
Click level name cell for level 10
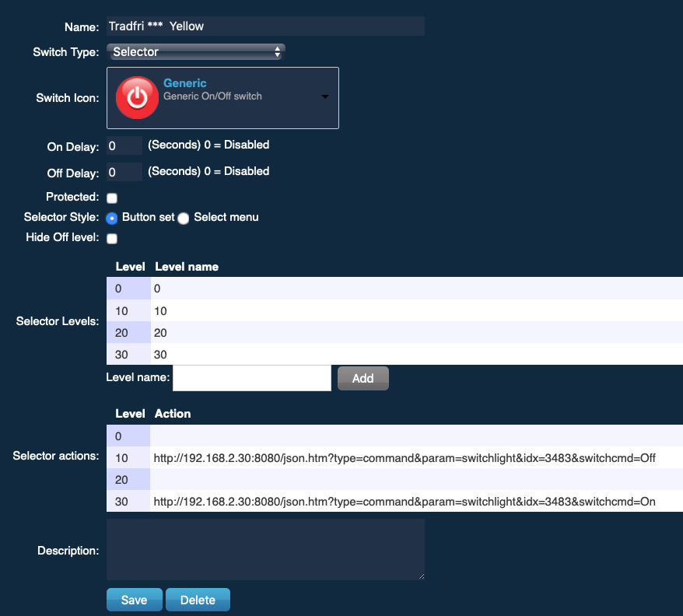[416, 310]
